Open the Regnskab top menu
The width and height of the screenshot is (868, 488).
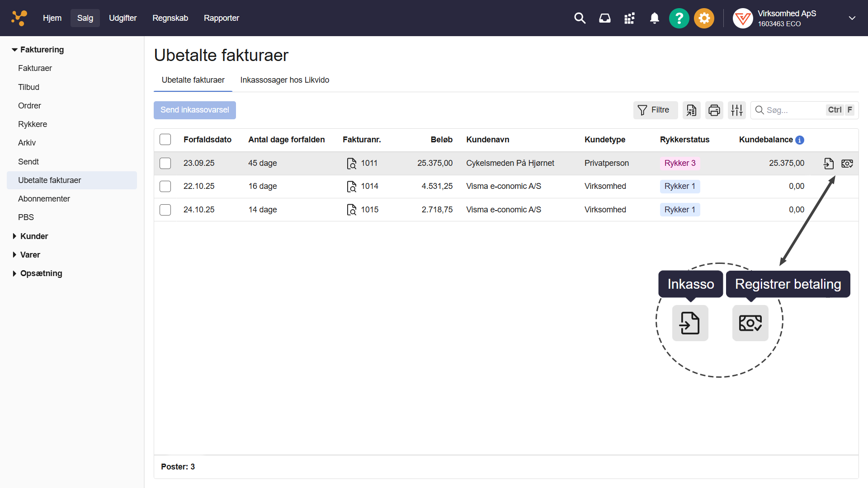170,18
